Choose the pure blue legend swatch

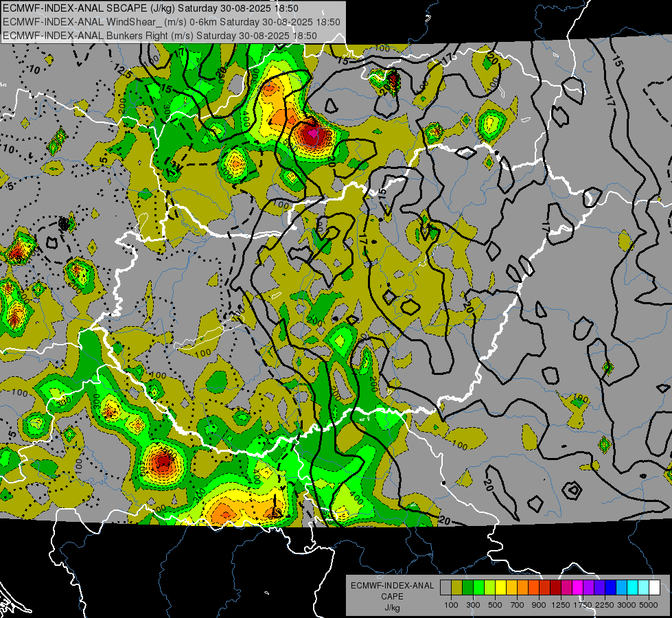[x=611, y=588]
